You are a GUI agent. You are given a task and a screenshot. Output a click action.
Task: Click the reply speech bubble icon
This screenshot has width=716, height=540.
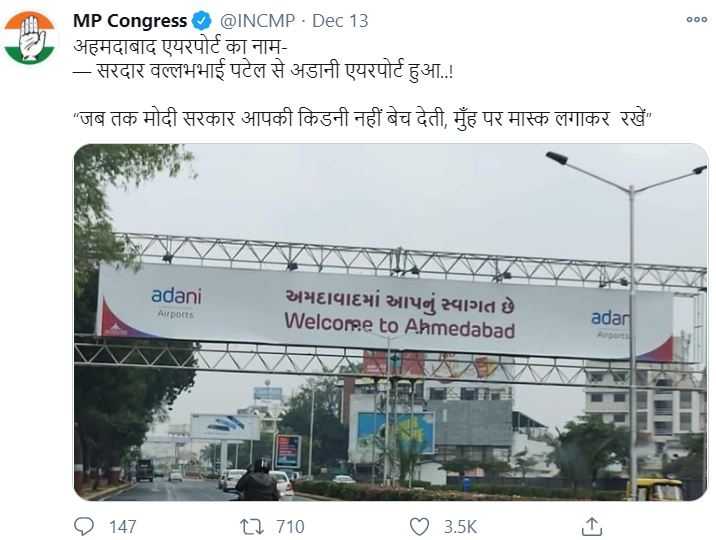(84, 526)
